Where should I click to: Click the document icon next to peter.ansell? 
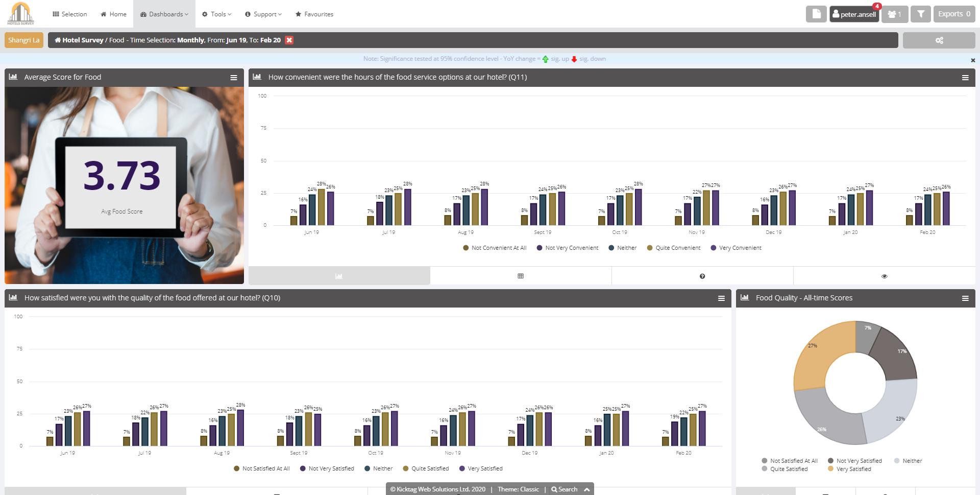(816, 14)
